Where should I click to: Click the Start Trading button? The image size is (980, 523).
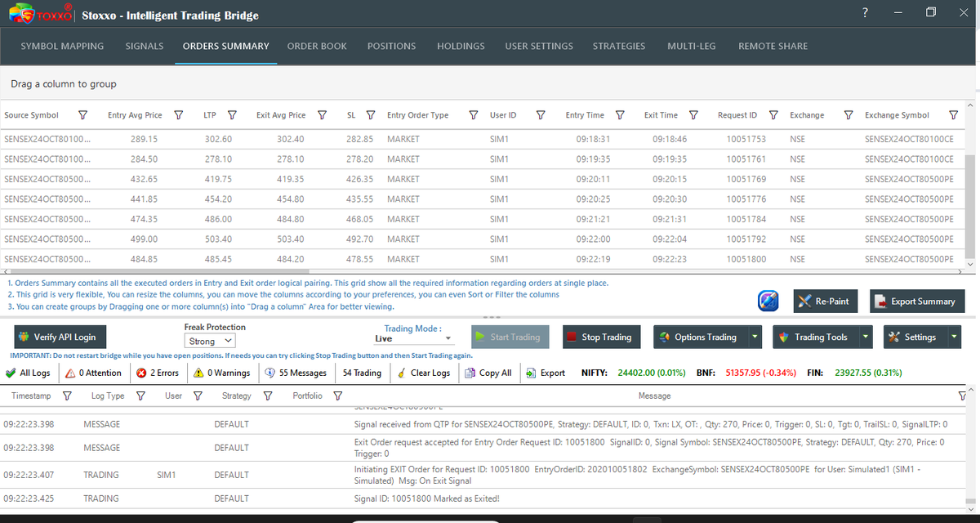coord(510,337)
